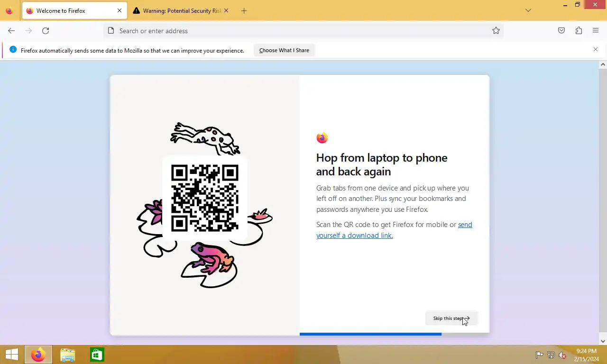Click scrollbar up arrow
607x364 pixels.
(603, 64)
